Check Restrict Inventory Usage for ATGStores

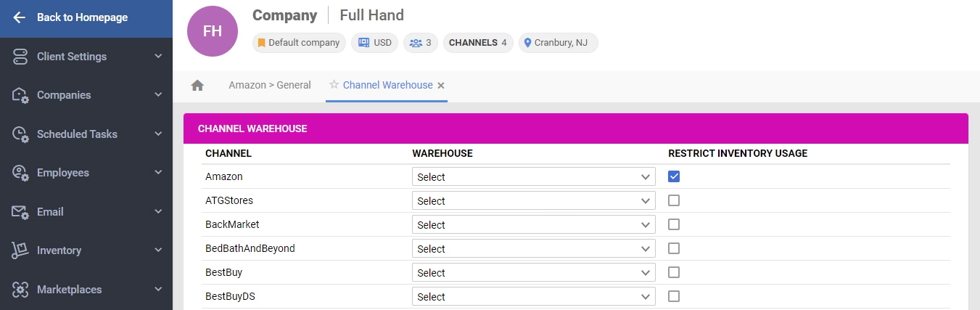click(674, 200)
